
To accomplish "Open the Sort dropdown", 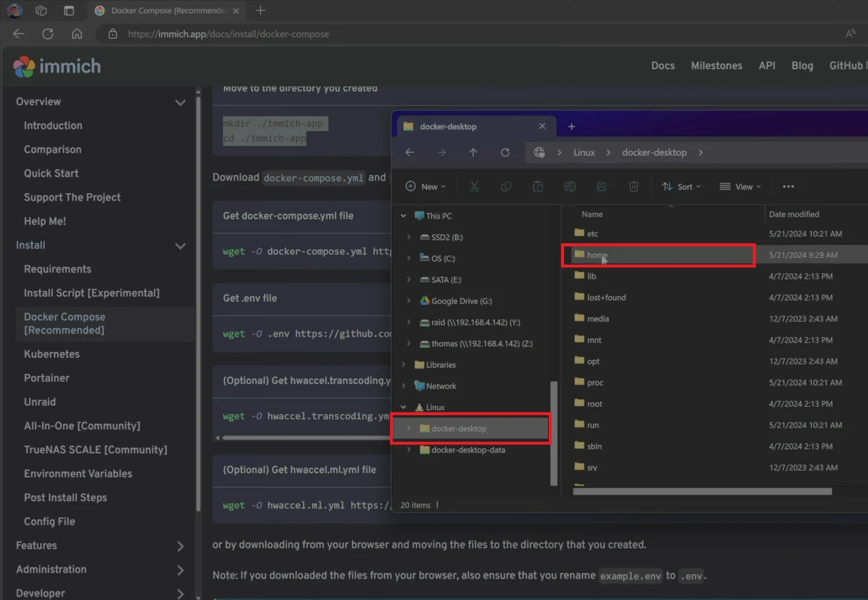I will tap(682, 187).
